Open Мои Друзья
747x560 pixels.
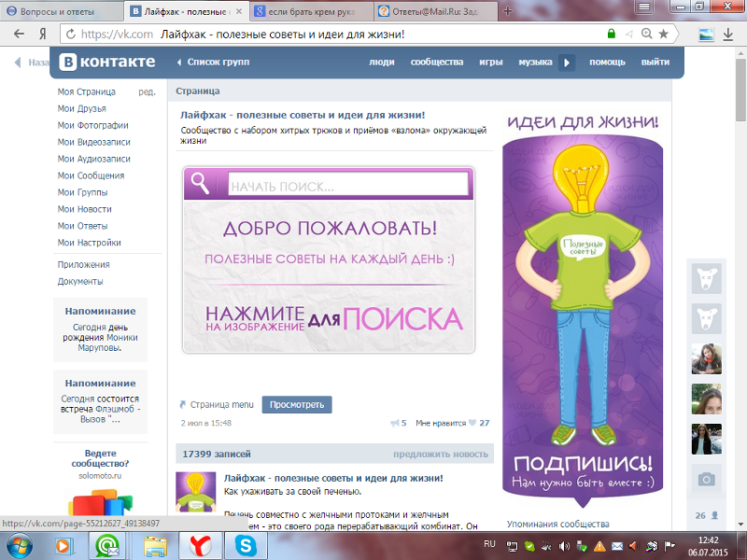coord(81,108)
